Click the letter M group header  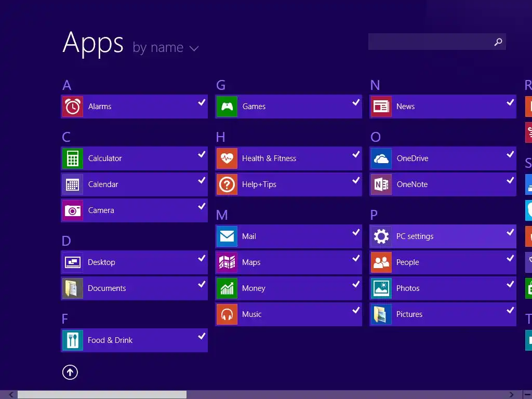pos(222,215)
